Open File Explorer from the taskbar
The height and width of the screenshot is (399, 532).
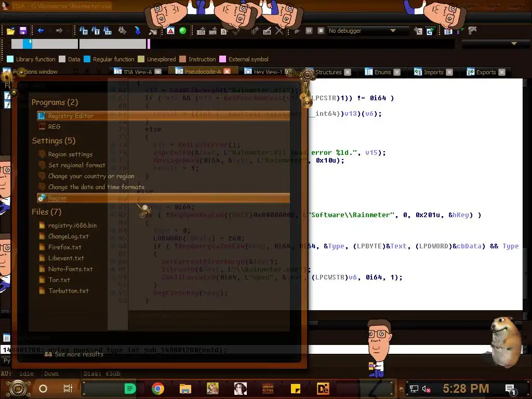point(185,389)
